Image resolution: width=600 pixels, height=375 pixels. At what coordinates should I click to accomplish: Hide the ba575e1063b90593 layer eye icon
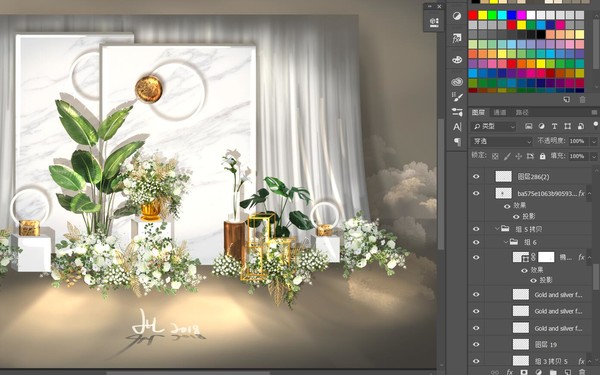[x=476, y=193]
